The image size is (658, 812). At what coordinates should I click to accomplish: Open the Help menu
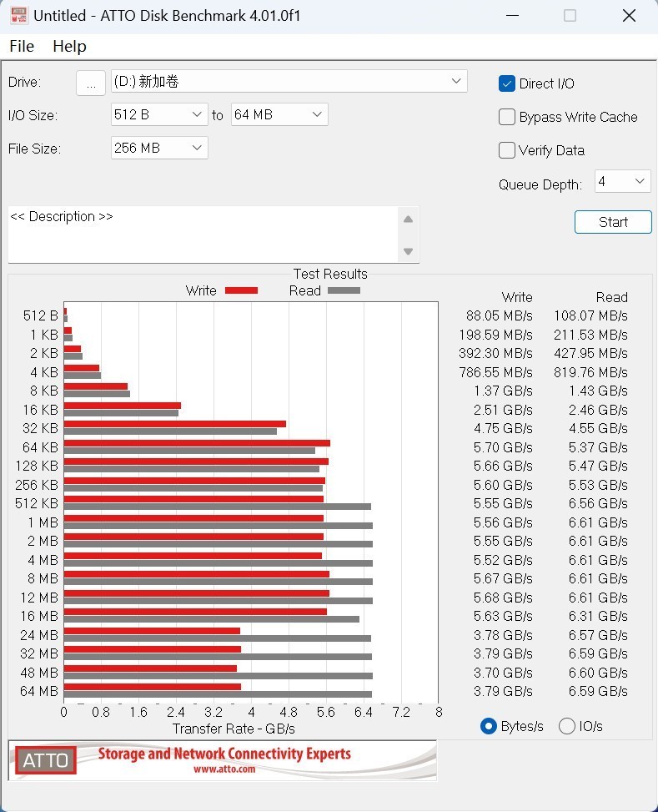[x=69, y=47]
